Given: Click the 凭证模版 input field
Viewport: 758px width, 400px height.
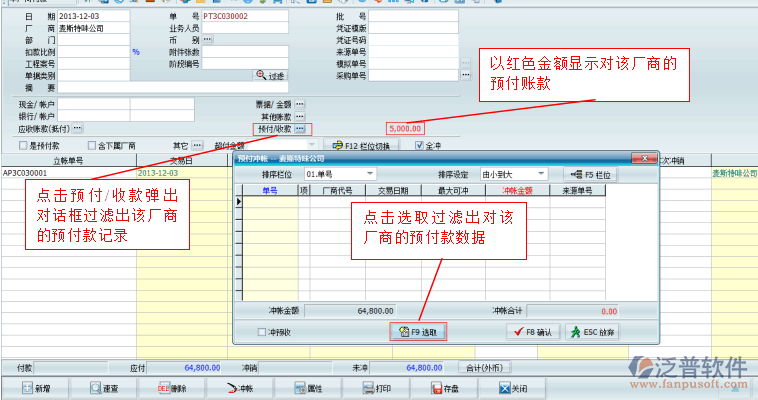Looking at the screenshot, I should [x=413, y=28].
